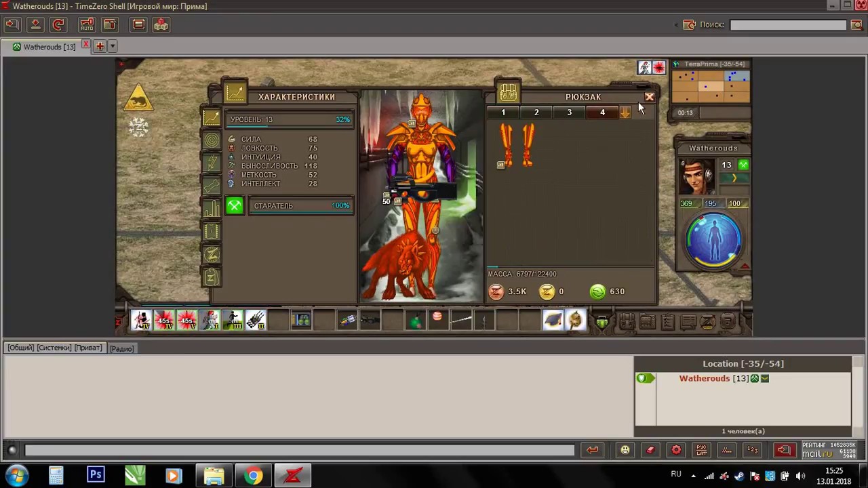
Task: Click the red cubes toolbar icon
Action: 161,24
